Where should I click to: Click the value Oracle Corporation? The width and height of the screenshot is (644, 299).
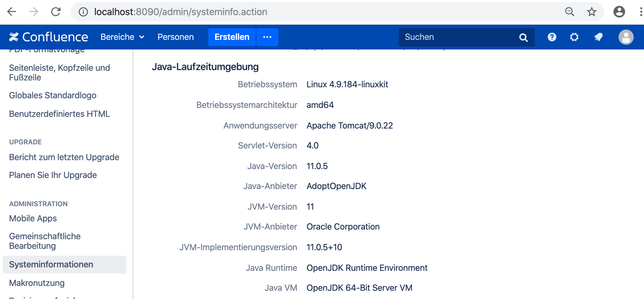[x=343, y=226]
